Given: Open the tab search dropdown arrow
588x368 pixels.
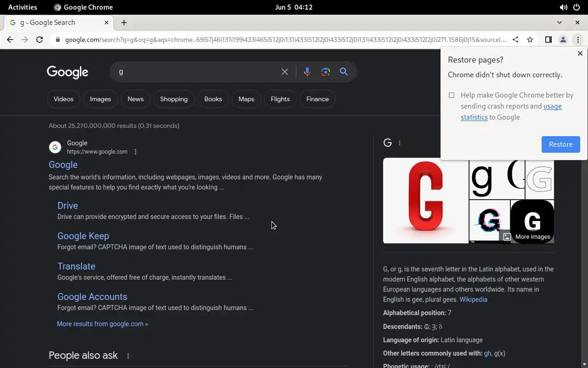Looking at the screenshot, I should coord(559,23).
